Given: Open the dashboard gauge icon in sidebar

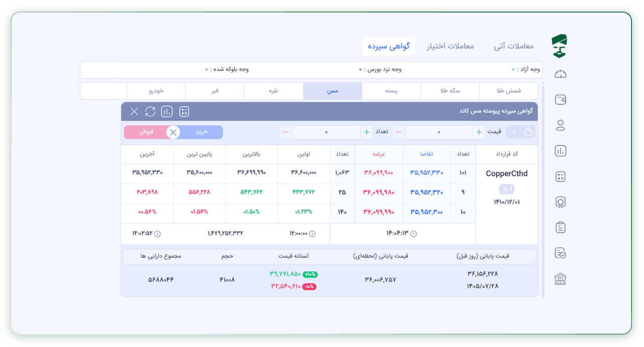Looking at the screenshot, I should [x=560, y=74].
